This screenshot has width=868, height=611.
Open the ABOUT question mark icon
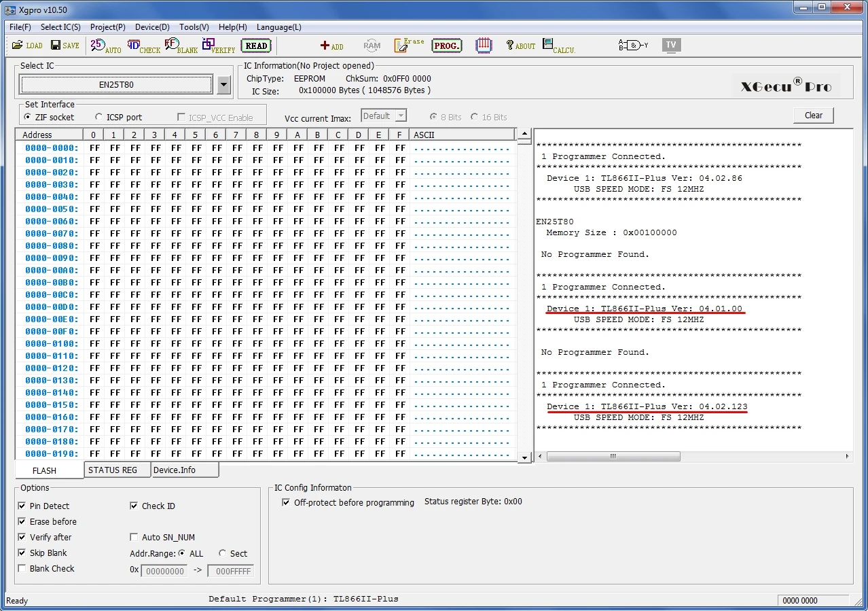coord(521,46)
